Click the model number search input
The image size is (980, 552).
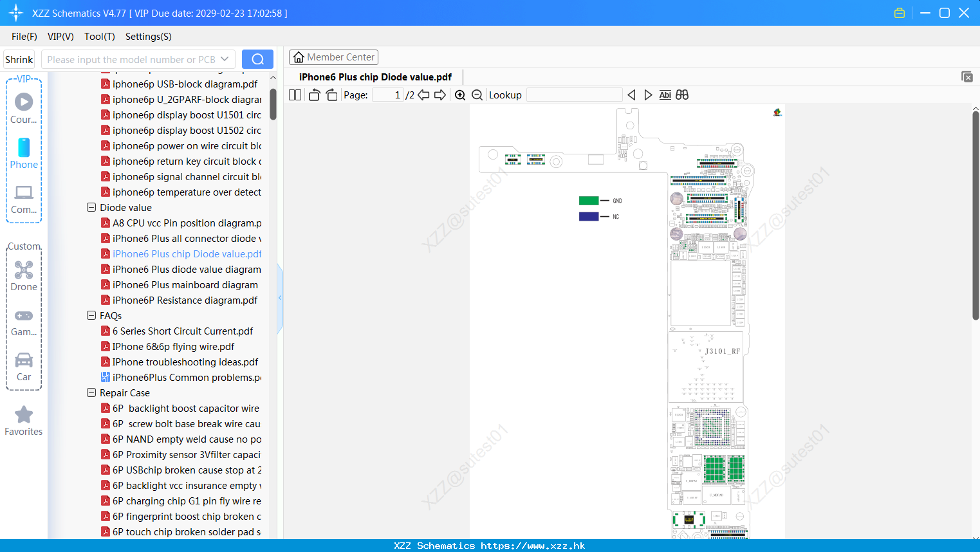pyautogui.click(x=131, y=59)
